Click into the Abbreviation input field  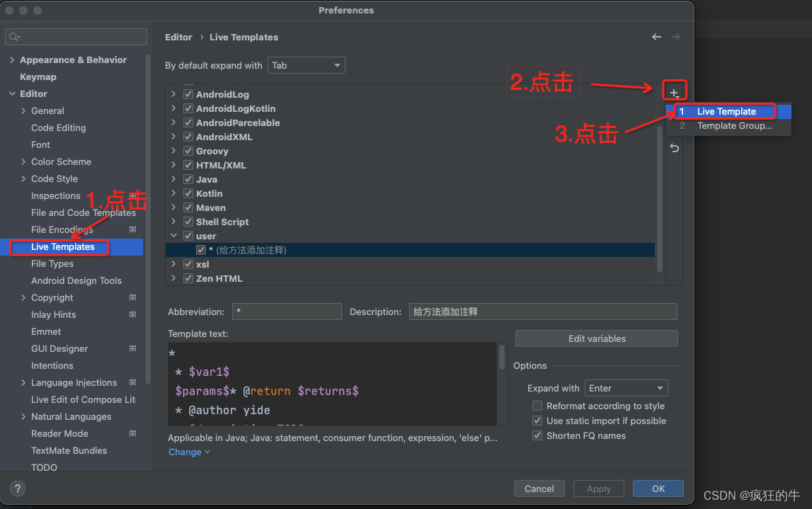pyautogui.click(x=287, y=311)
